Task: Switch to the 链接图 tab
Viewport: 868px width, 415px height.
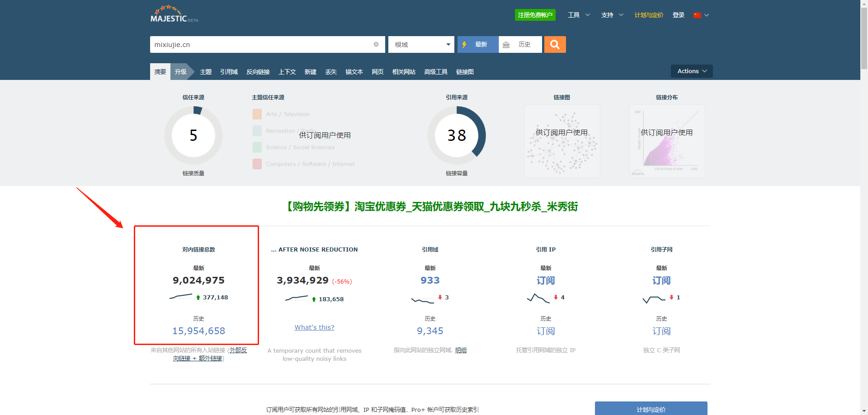Action: tap(465, 72)
